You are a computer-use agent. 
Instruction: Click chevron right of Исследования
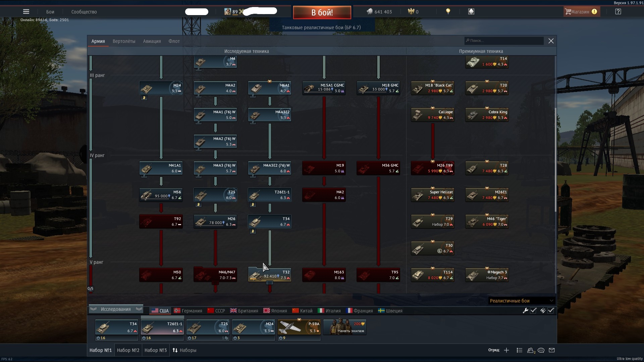pyautogui.click(x=139, y=309)
